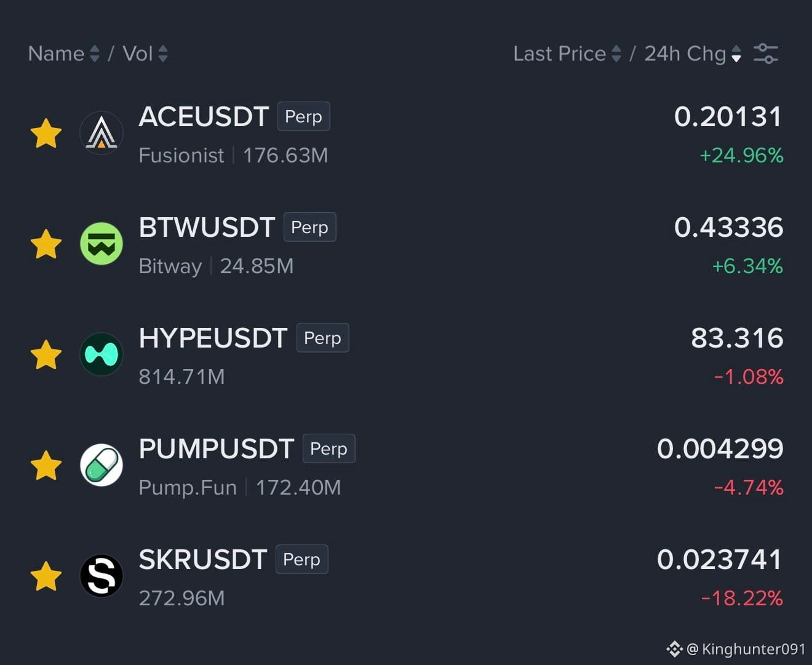Viewport: 812px width, 665px height.
Task: Click the Binance logo beside Kinghunter091
Action: (x=674, y=649)
